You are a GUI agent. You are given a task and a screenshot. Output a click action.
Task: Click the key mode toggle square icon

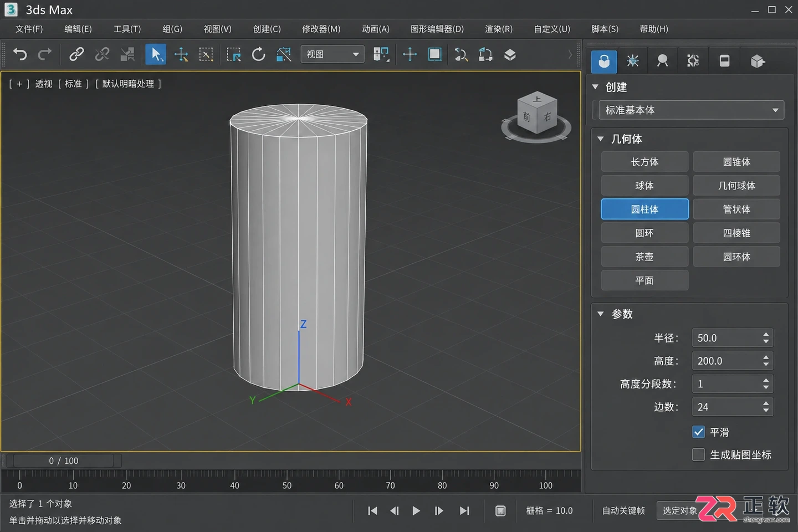click(500, 511)
